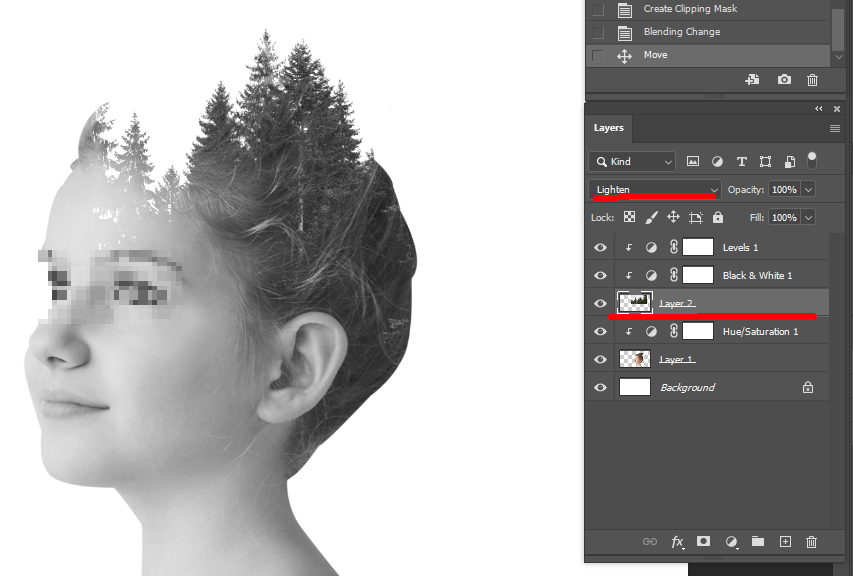
Task: Select the Layers tab
Action: [609, 128]
